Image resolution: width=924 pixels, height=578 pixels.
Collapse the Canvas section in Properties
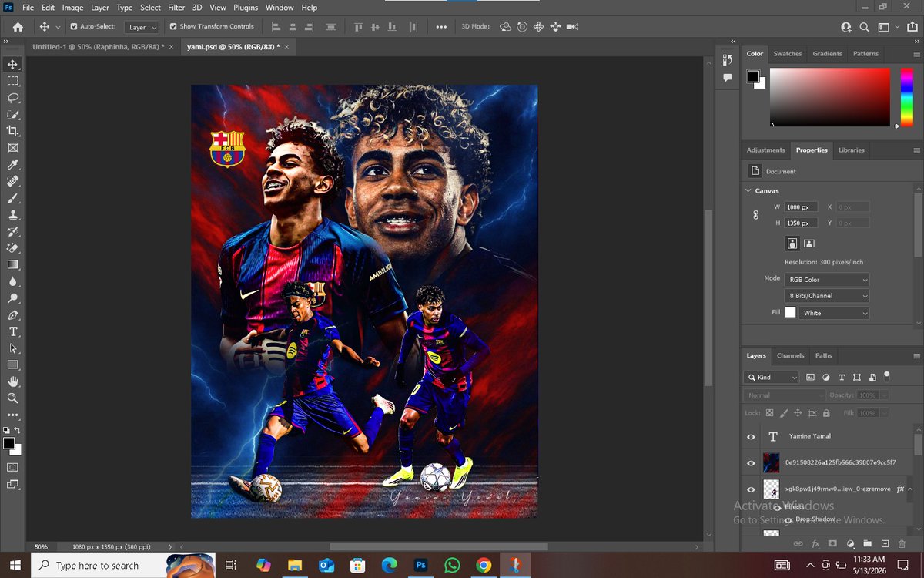748,190
